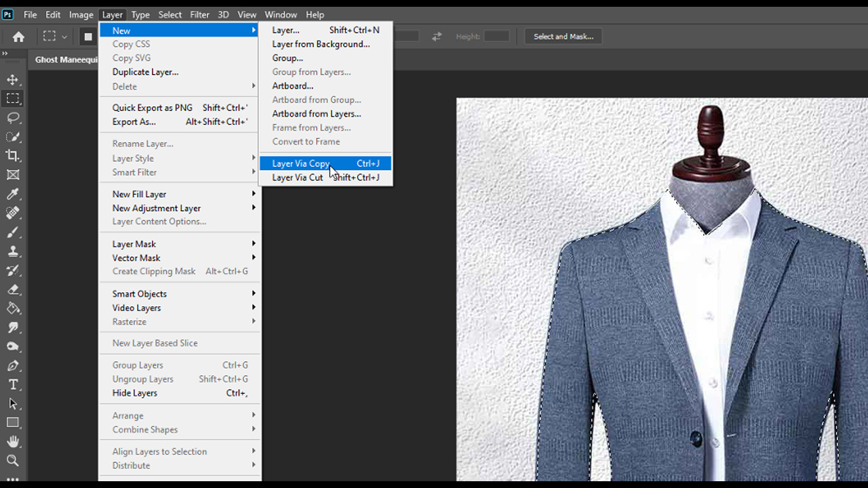Screen dimensions: 868x488
Task: Pick the Eyedropper tool
Action: click(13, 195)
